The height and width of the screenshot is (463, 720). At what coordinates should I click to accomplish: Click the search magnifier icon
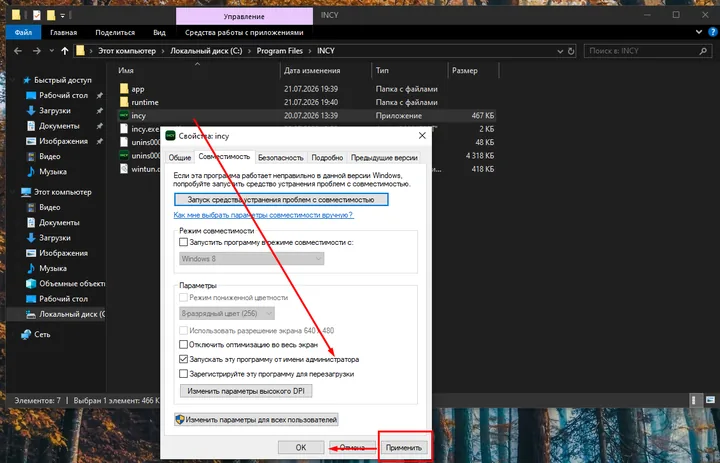coord(703,51)
